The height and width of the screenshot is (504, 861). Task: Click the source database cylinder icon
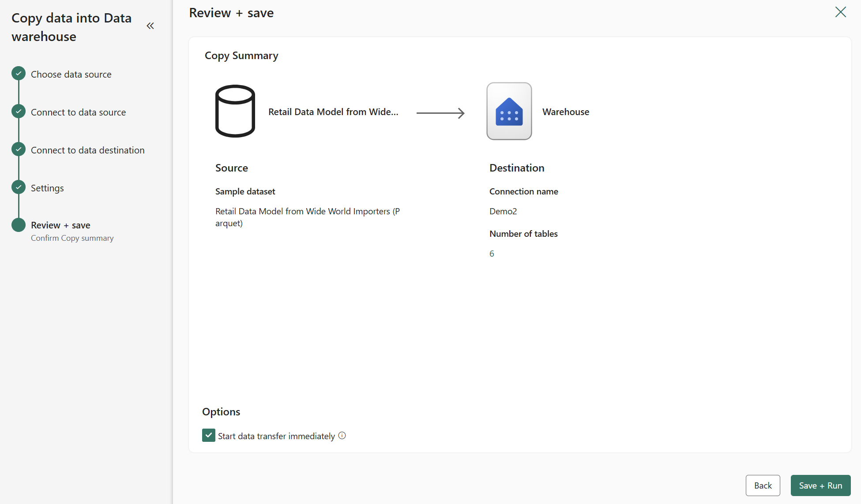235,111
